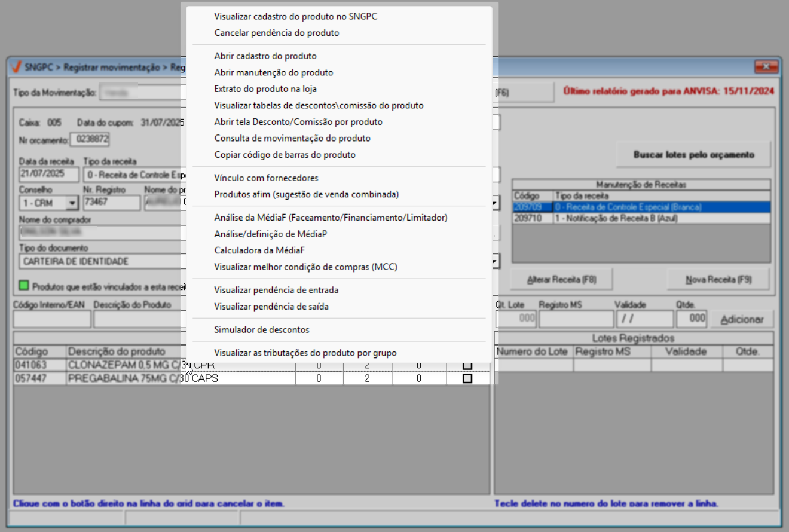Launch 'Simulador de descontos' from context menu

[261, 330]
